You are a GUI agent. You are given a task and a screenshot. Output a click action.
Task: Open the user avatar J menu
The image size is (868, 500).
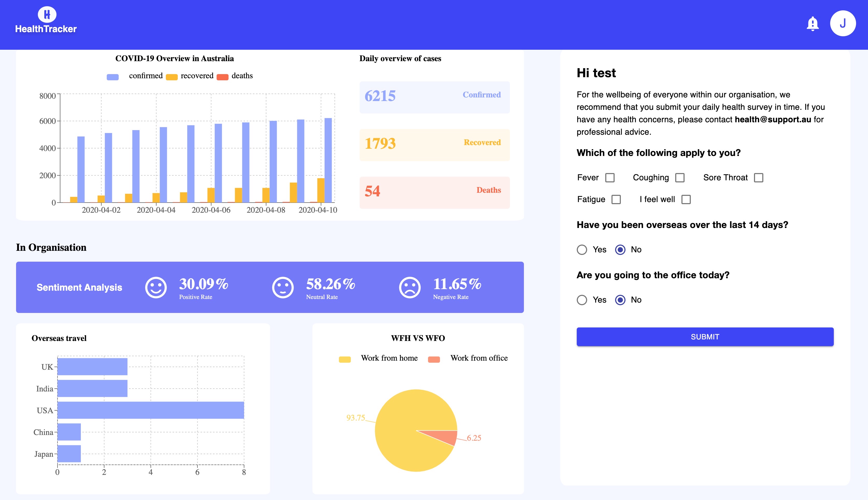(843, 23)
